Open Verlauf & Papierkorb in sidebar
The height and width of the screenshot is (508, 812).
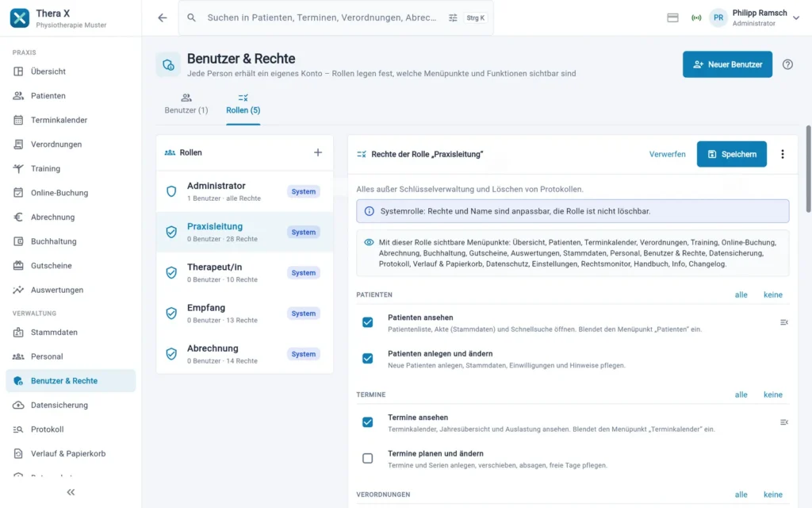point(71,453)
